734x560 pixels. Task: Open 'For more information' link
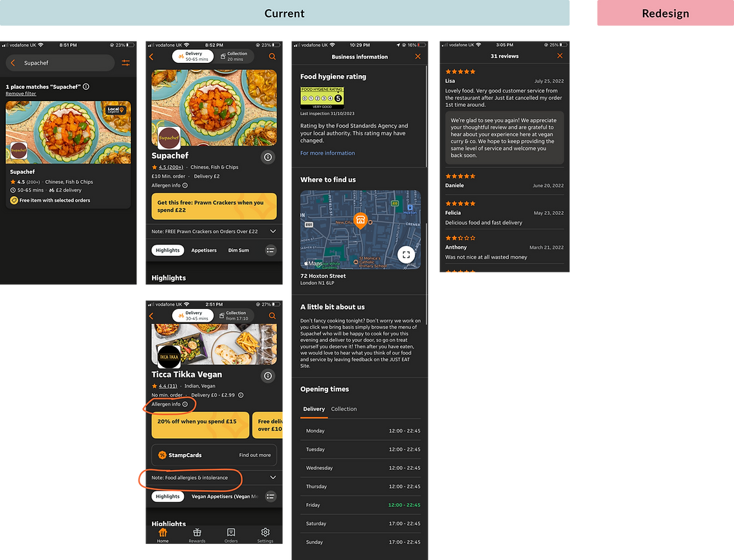pyautogui.click(x=328, y=153)
